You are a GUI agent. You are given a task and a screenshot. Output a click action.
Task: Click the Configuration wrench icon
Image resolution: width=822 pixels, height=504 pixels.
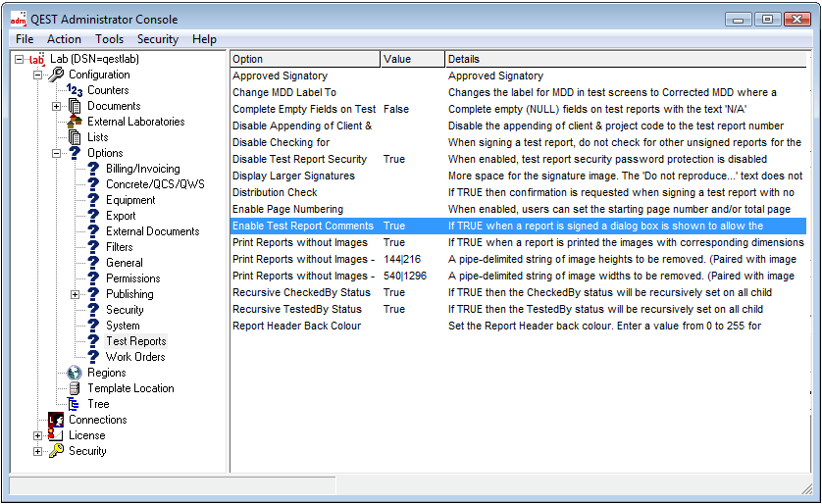pyautogui.click(x=56, y=75)
